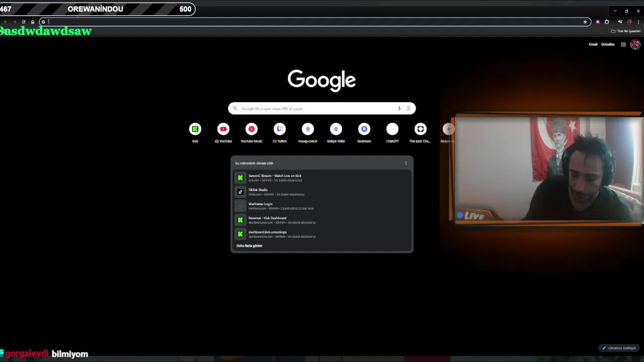Open the media control toolbar icon
Image resolution: width=644 pixels, height=362 pixels.
[x=620, y=22]
